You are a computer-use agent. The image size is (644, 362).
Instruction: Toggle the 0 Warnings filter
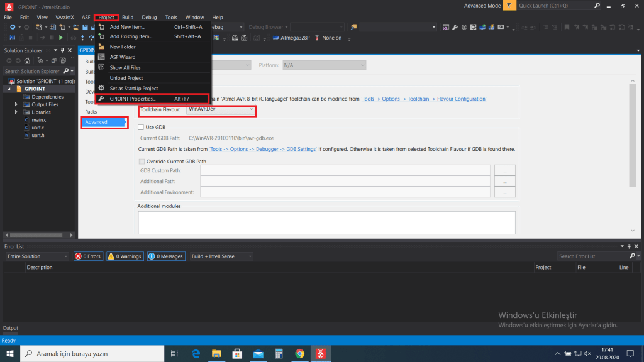(x=124, y=256)
